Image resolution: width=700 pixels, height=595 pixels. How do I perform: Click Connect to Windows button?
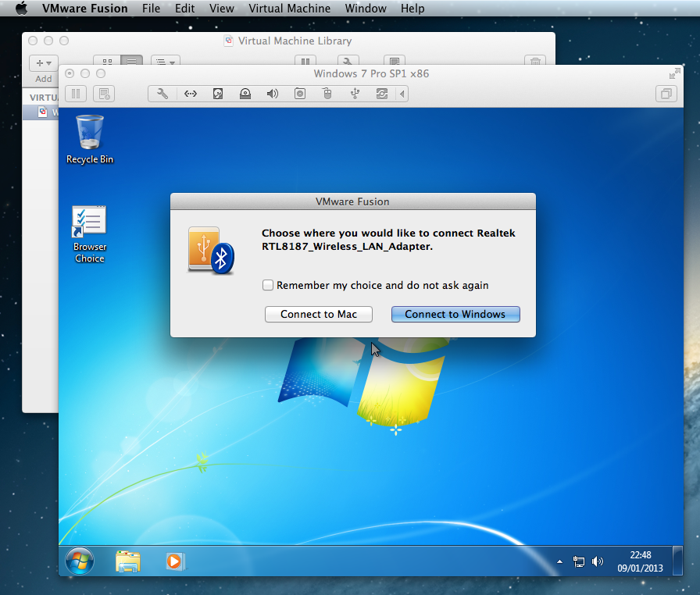(455, 314)
